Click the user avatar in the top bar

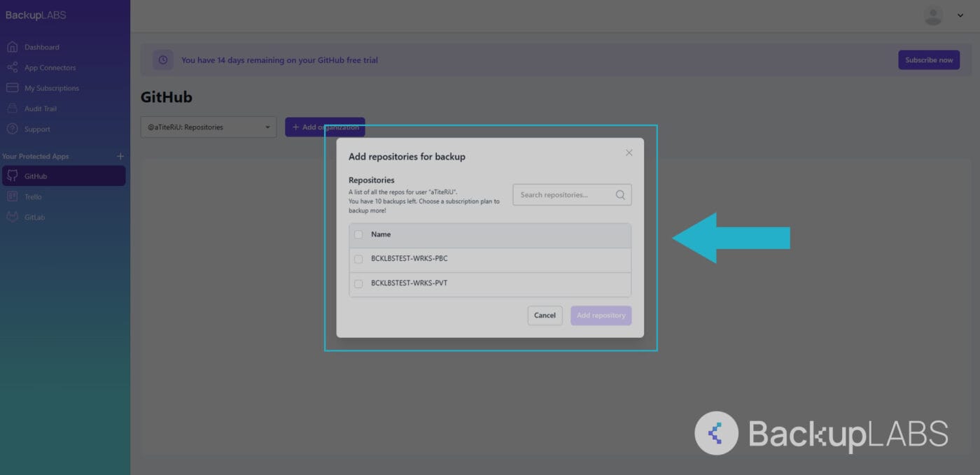(933, 15)
